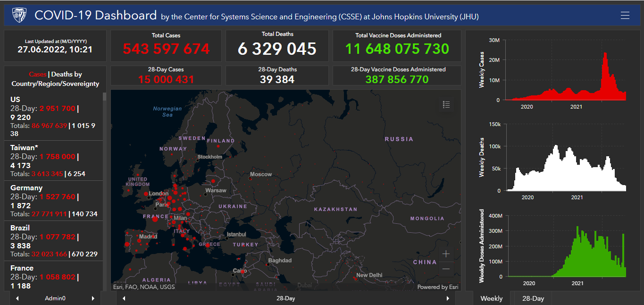Open the hamburger menu in header
The width and height of the screenshot is (644, 305).
coord(625,16)
